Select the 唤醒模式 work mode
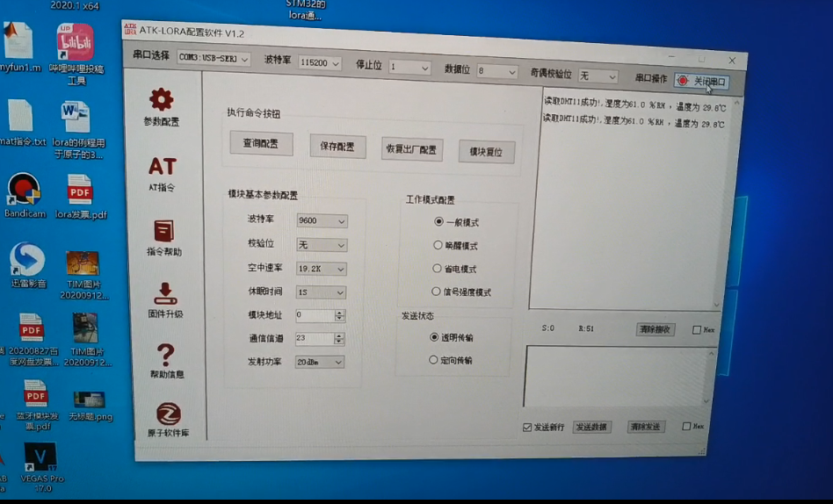This screenshot has height=504, width=833. pos(438,245)
